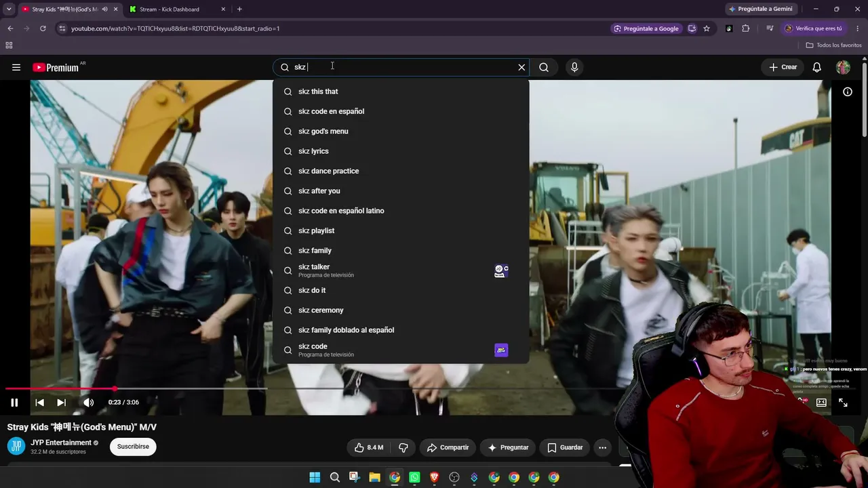Open a new browser tab
868x488 pixels.
click(x=239, y=9)
